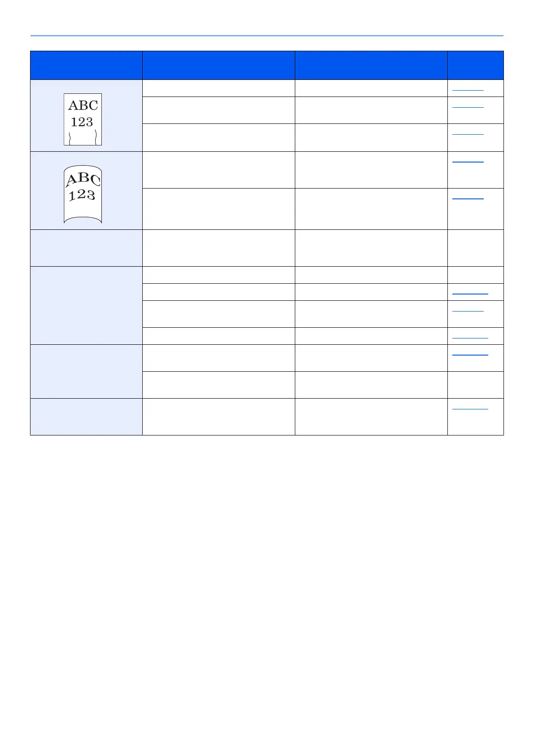Open the upper link beside the curled-paper image

pyautogui.click(x=468, y=161)
